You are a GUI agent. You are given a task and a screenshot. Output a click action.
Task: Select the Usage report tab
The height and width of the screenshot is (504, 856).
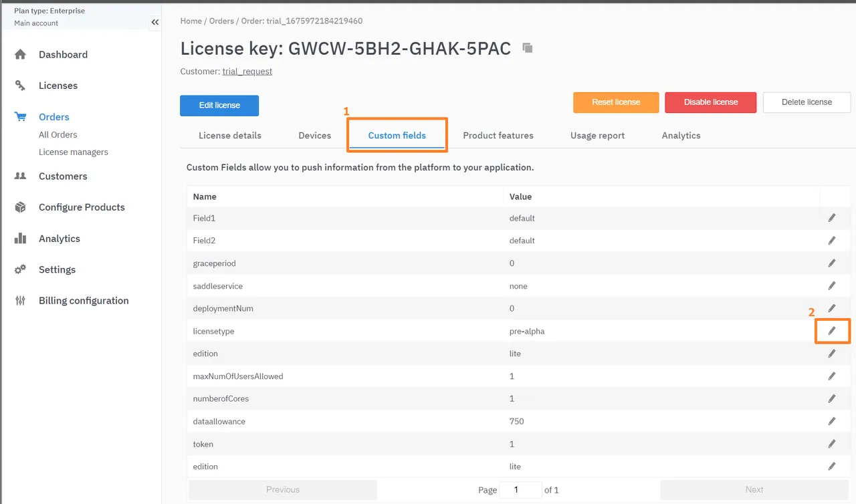coord(597,136)
